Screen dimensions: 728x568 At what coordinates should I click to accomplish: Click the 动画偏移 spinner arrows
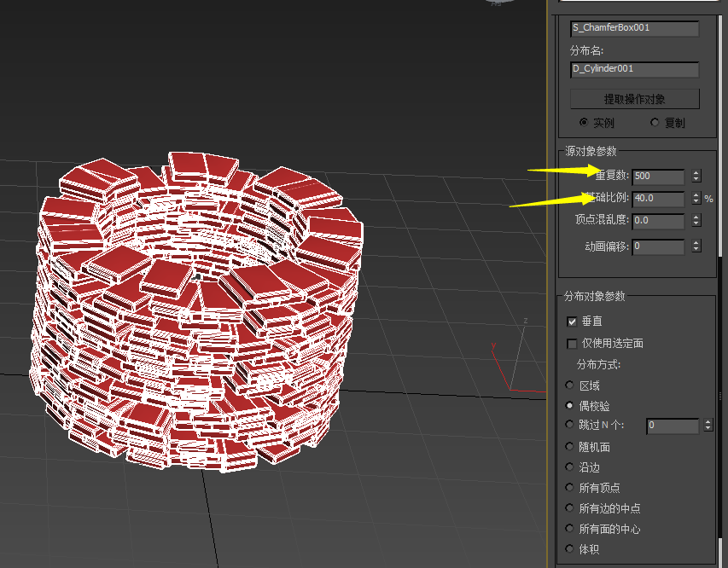[696, 246]
